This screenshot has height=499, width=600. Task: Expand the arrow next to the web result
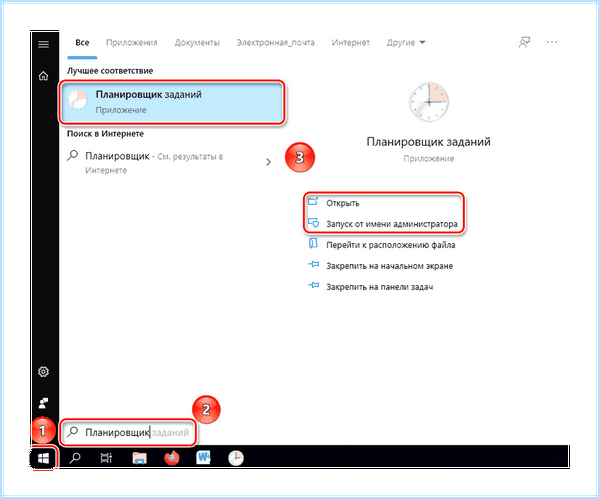pos(268,162)
